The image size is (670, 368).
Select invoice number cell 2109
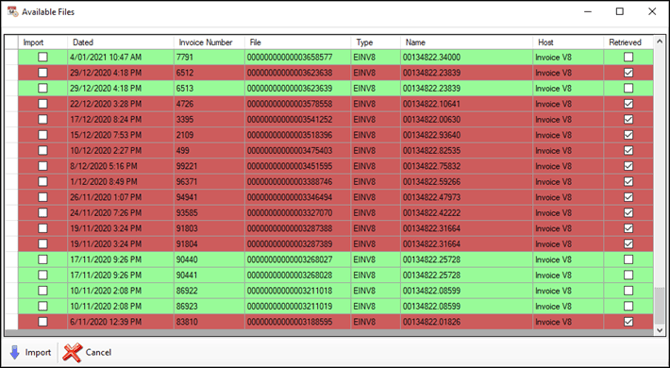[x=209, y=135]
